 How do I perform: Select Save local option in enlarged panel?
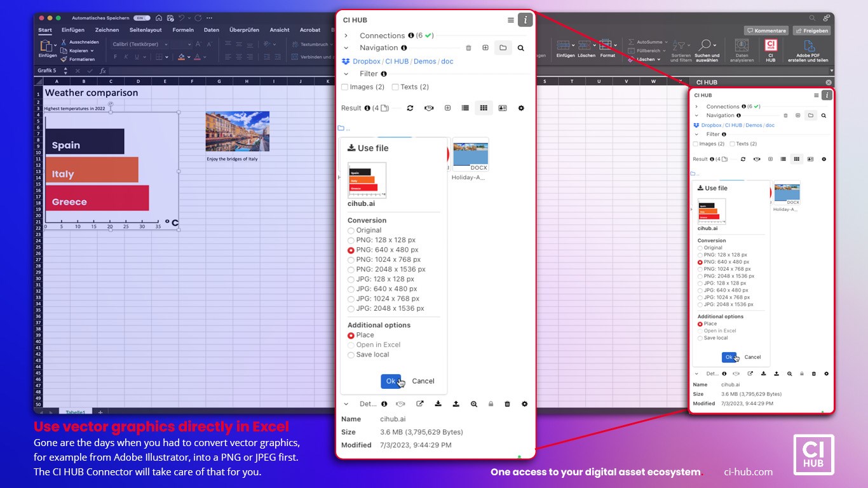tap(351, 355)
